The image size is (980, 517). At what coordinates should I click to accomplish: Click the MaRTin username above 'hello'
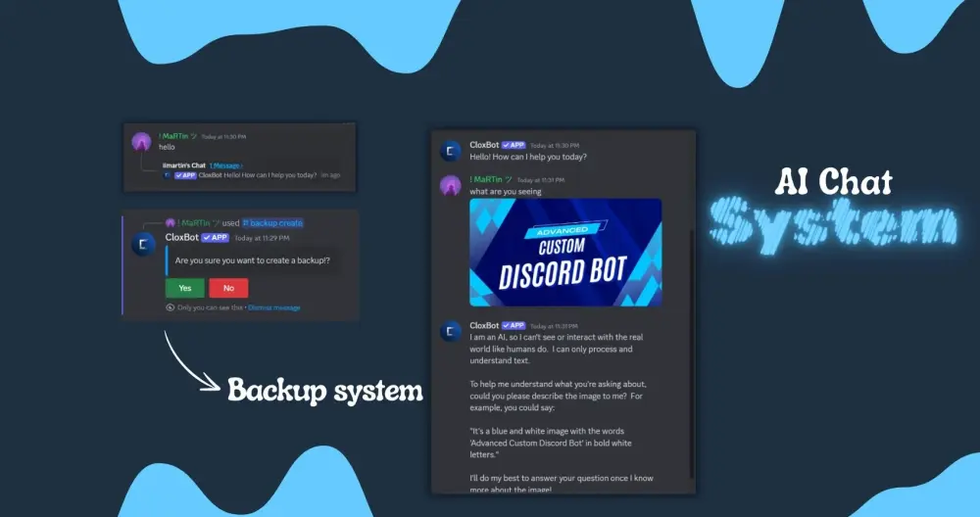(x=177, y=136)
